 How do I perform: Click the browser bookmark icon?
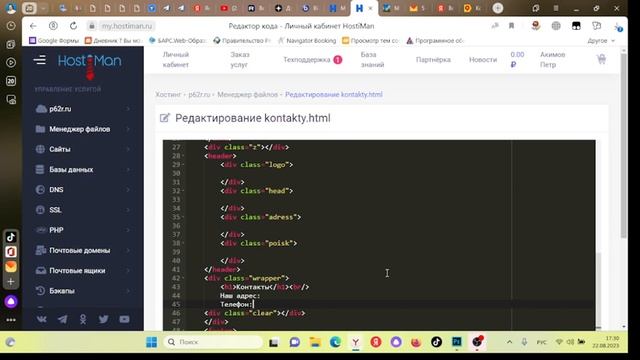click(x=511, y=26)
